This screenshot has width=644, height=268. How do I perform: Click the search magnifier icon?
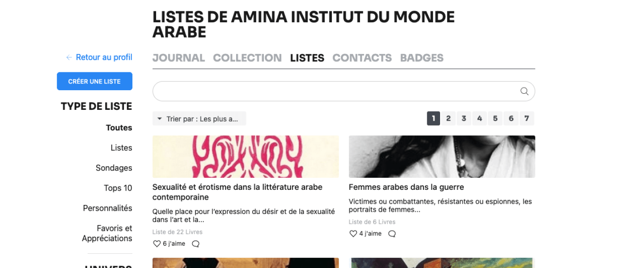(x=524, y=91)
